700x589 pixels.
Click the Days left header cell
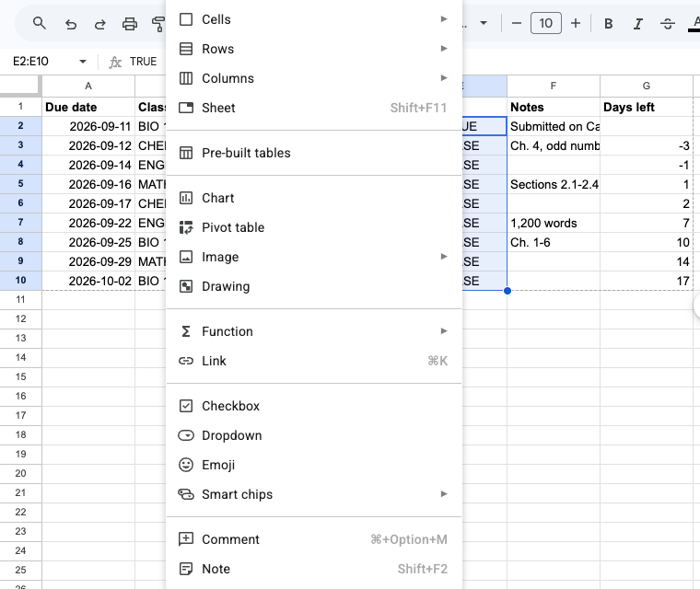pos(646,107)
